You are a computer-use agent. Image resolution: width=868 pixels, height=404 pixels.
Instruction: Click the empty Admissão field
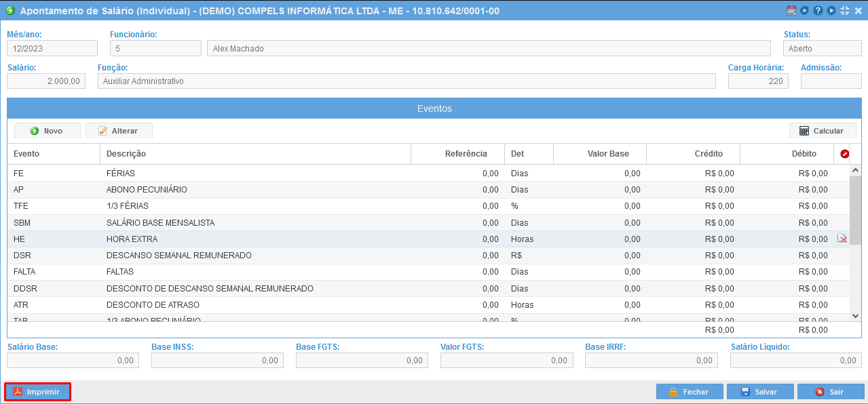coord(831,81)
